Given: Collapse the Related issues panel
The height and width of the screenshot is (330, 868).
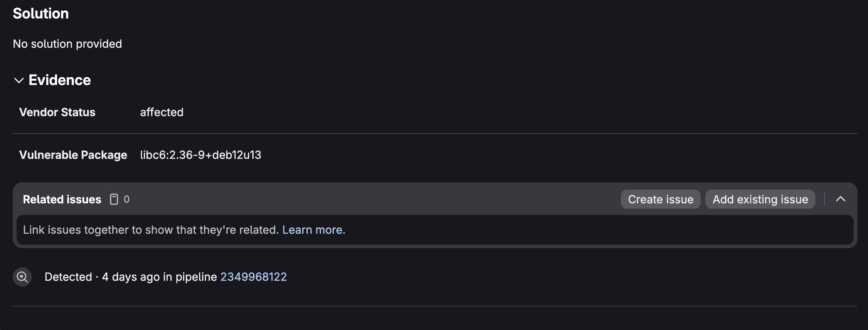Looking at the screenshot, I should pos(842,199).
